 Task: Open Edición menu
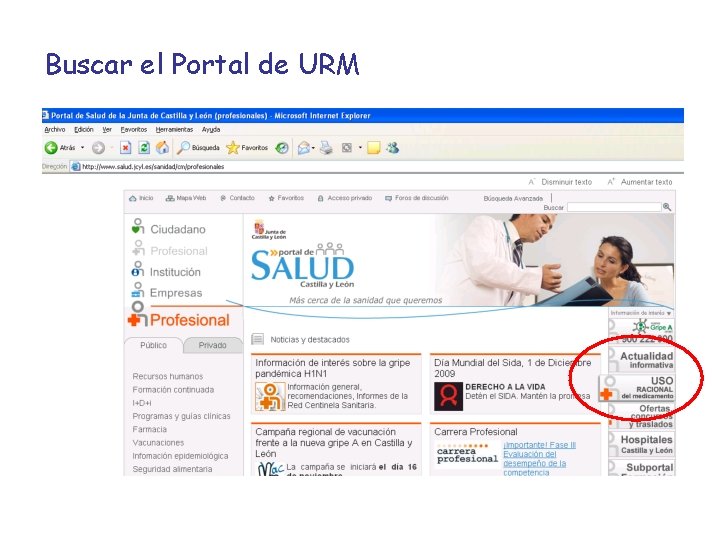coord(84,129)
